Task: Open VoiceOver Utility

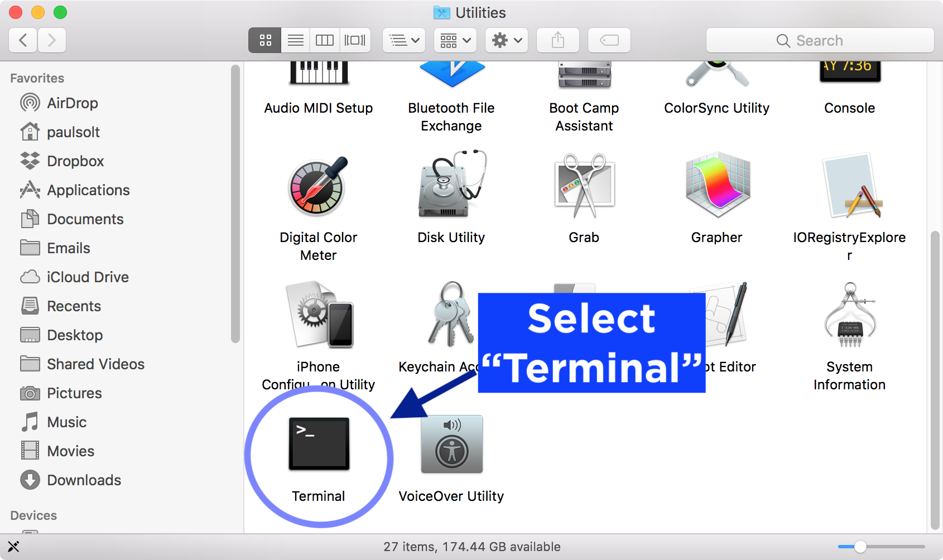Action: [451, 443]
